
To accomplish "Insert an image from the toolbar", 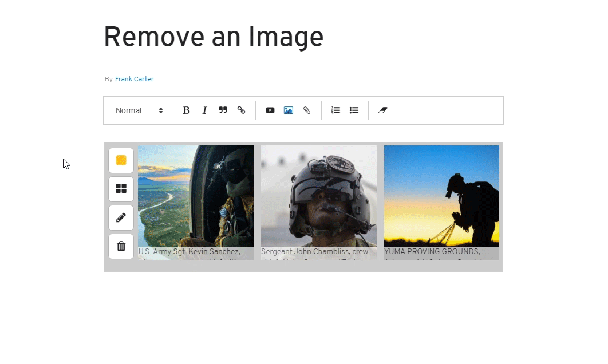I will point(289,110).
